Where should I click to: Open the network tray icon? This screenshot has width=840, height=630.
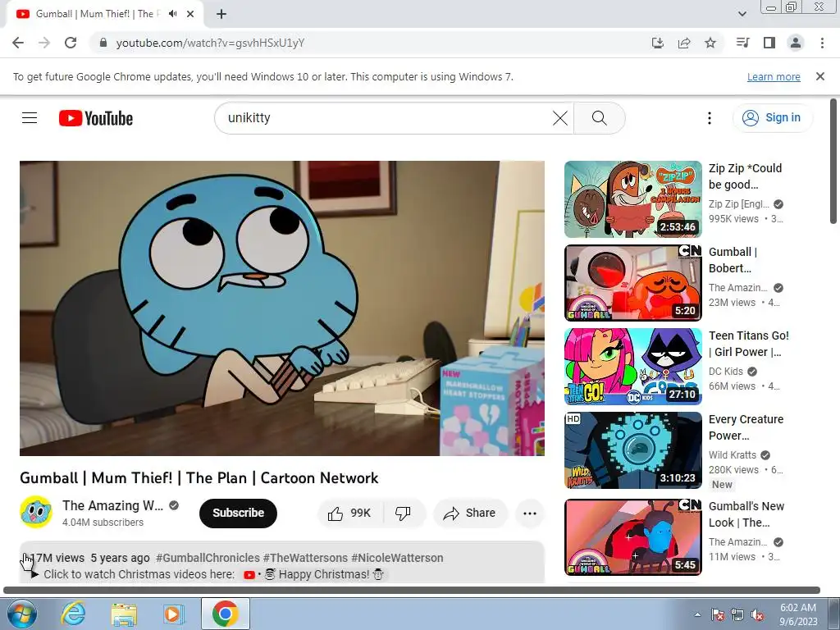click(737, 615)
